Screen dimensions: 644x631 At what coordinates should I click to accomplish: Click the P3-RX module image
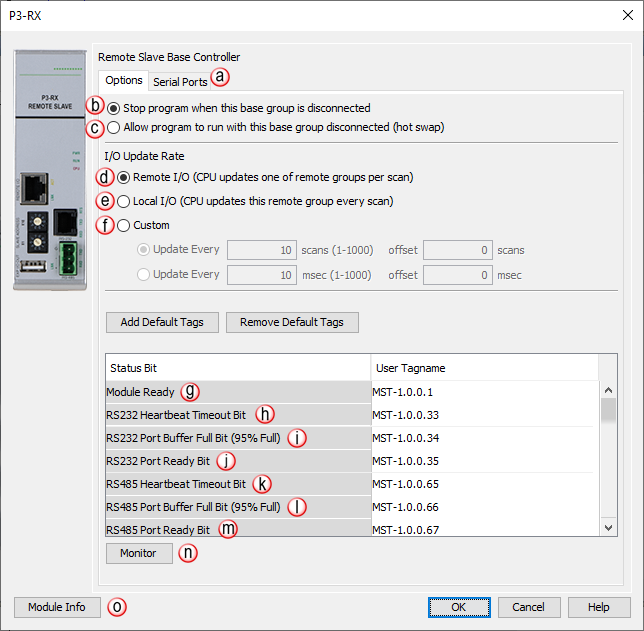[52, 170]
